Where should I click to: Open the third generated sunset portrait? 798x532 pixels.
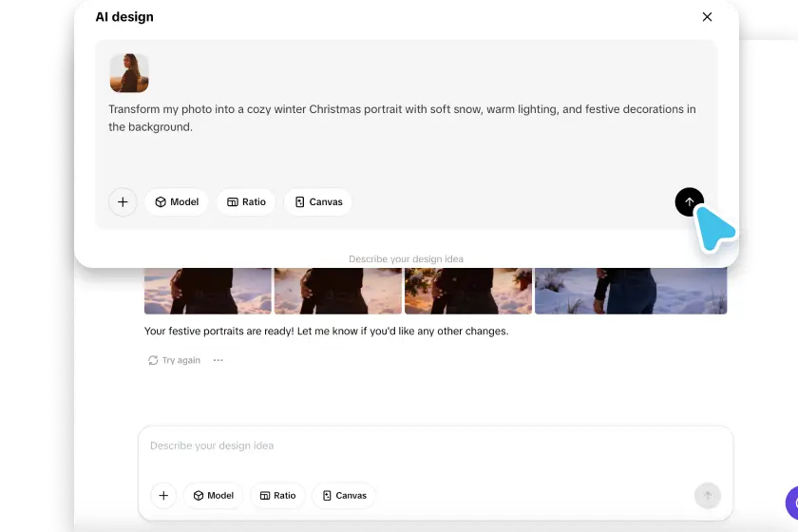468,291
